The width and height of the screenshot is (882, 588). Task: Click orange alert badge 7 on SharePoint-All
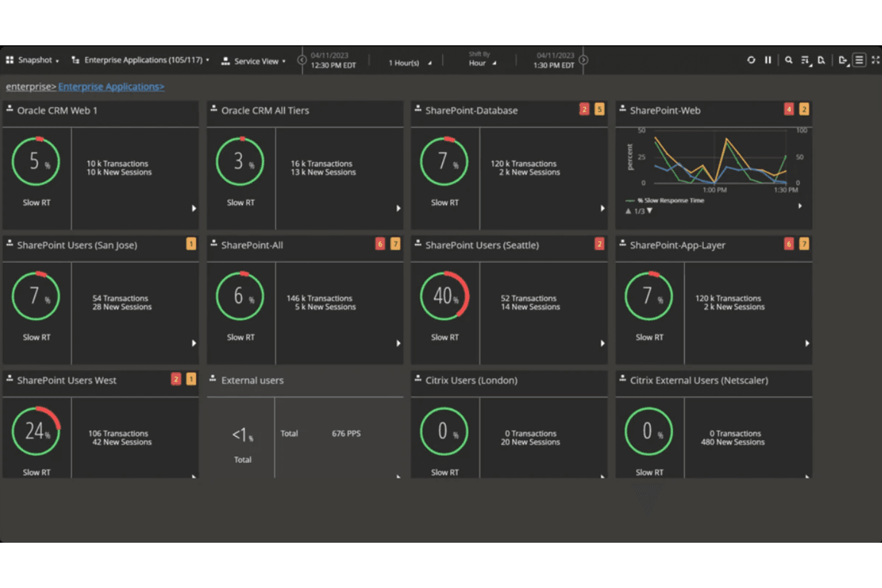tap(395, 244)
